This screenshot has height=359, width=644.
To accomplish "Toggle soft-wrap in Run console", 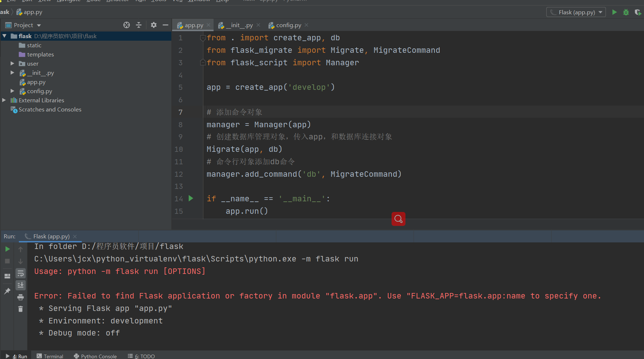I will (21, 274).
